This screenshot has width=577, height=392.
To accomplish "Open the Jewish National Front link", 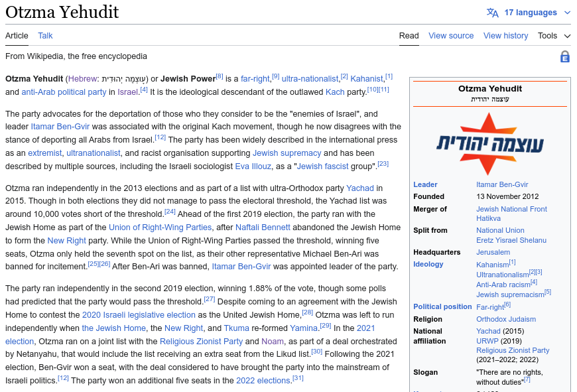I will 511,209.
